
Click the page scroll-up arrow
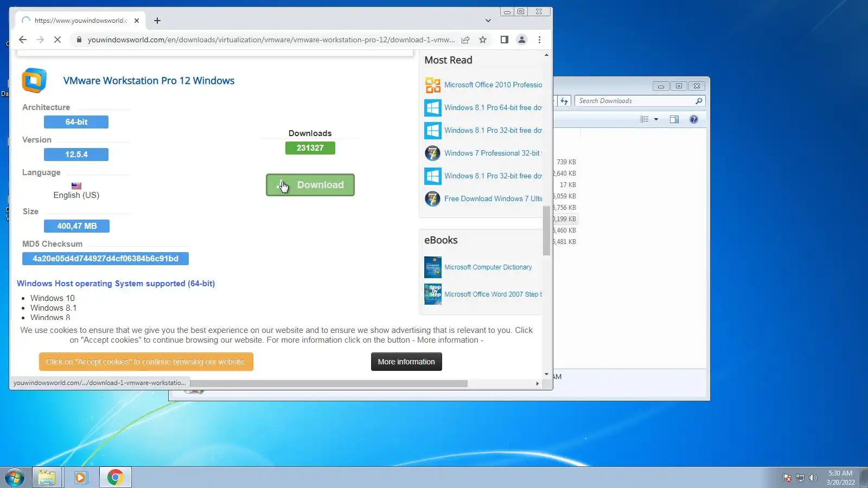[x=546, y=55]
